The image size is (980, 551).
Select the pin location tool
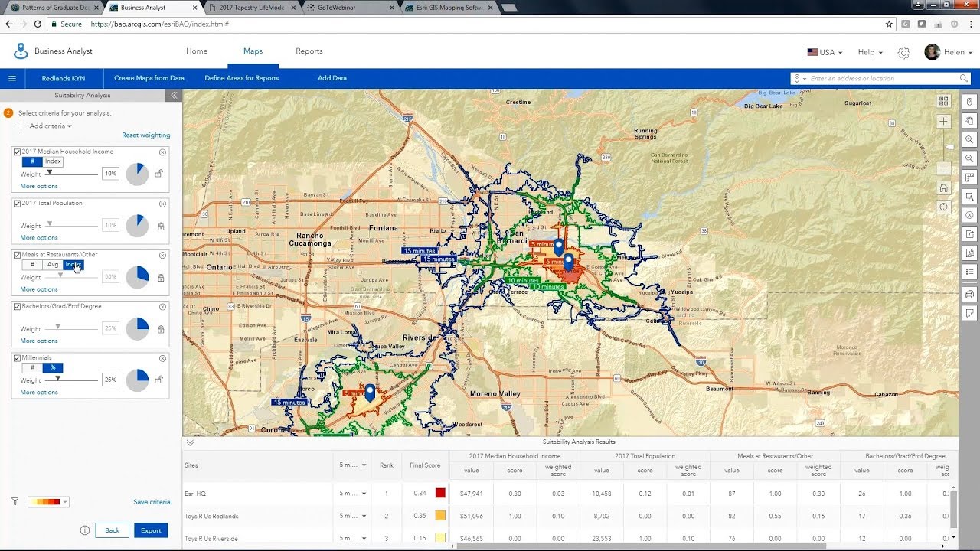[x=969, y=103]
